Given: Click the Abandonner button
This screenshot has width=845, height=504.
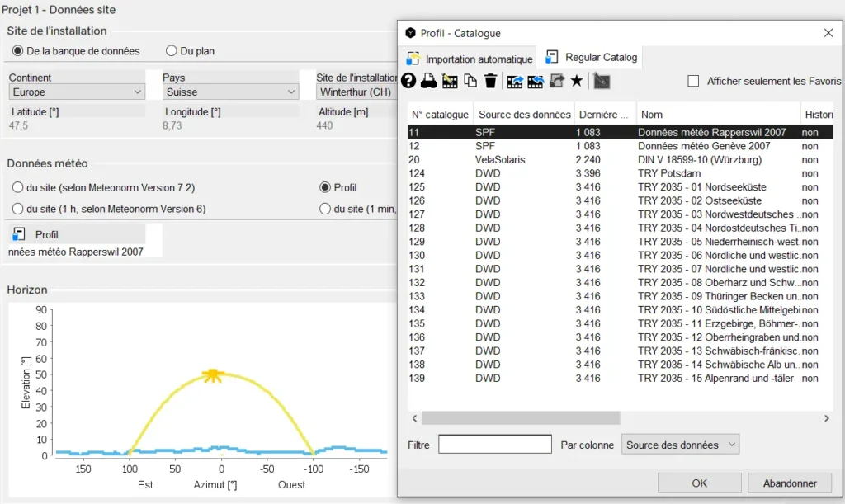Looking at the screenshot, I should pos(790,483).
